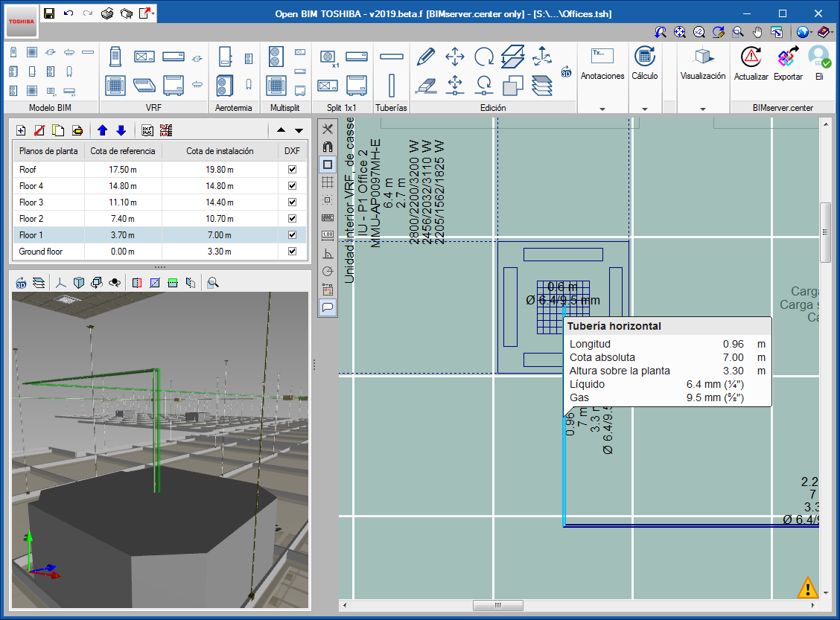Click the Print printer icon

click(107, 13)
